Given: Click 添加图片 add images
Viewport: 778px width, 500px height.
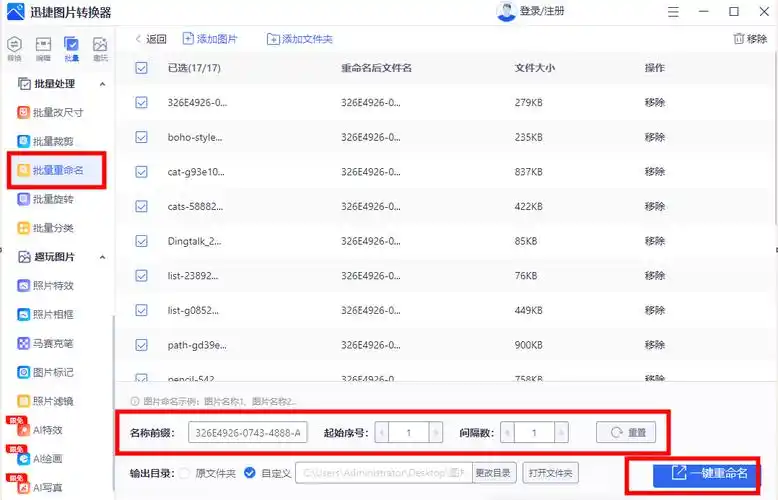Looking at the screenshot, I should coord(210,39).
